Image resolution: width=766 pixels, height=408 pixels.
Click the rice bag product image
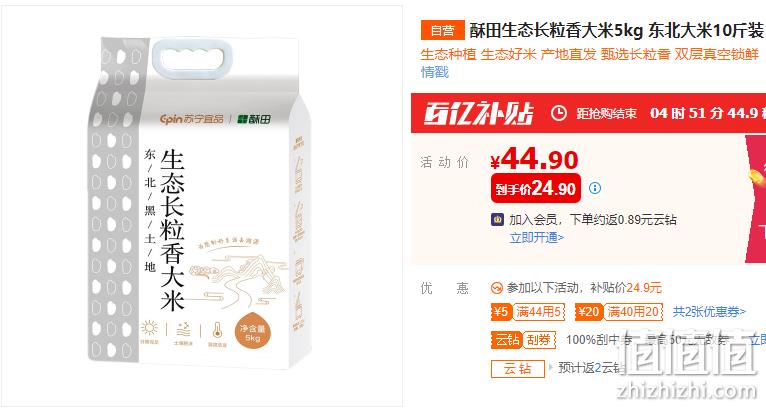[x=200, y=203]
